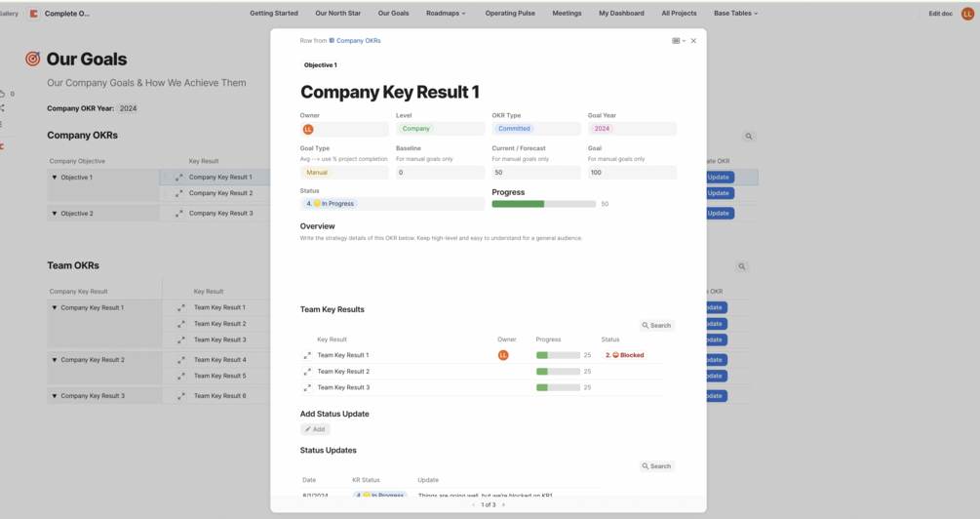The width and height of the screenshot is (980, 519).
Task: Search the Company OKRs table icon
Action: tap(749, 137)
